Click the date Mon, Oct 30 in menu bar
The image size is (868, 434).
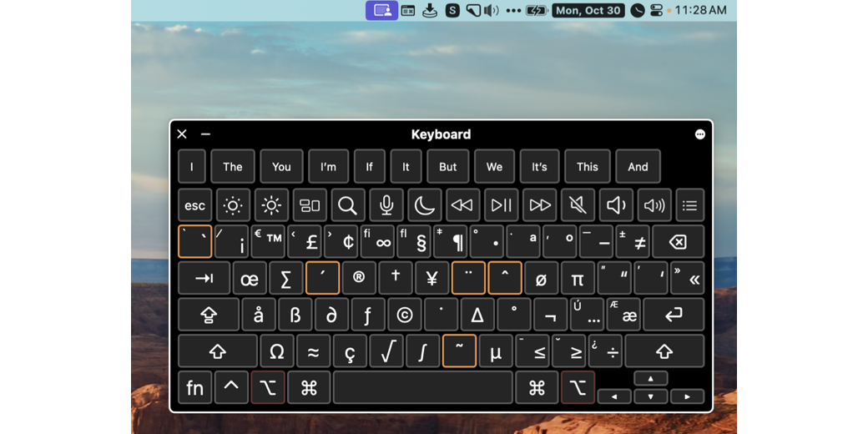(588, 11)
